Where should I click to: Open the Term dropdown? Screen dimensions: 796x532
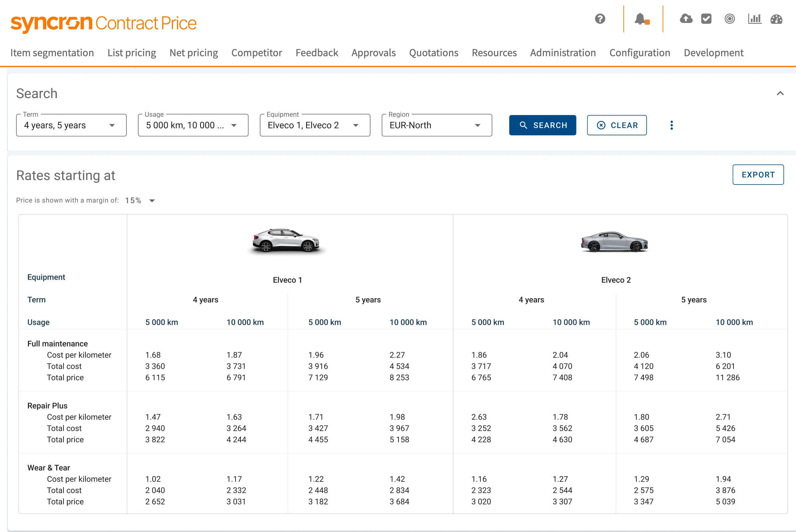click(71, 125)
